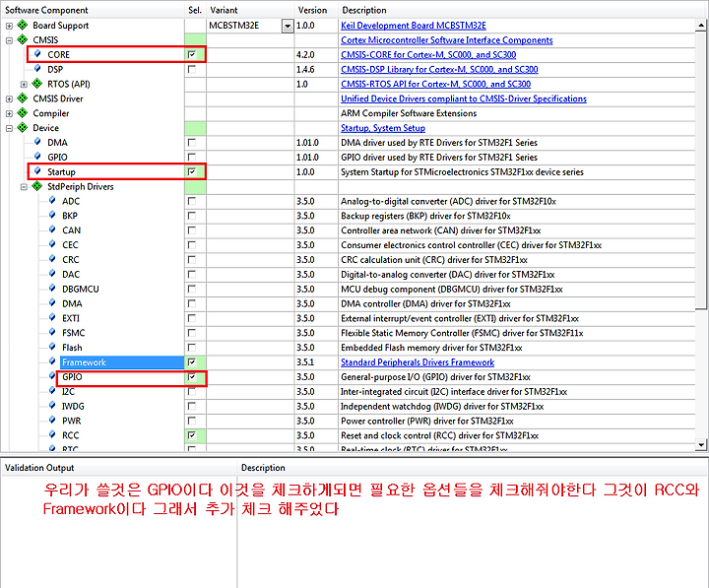The height and width of the screenshot is (588, 709).
Task: Click the Validation Output column header
Action: 118,468
